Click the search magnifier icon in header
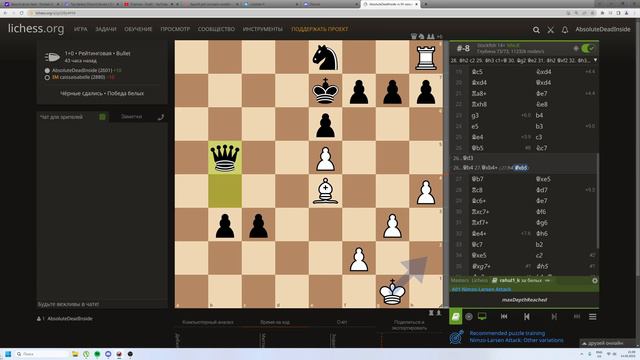640x360 pixels. pos(536,29)
